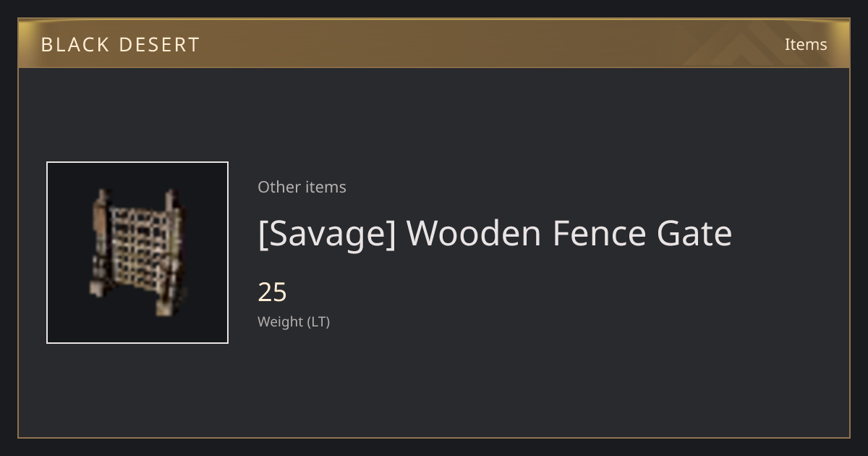Screen dimensions: 868x456
Task: Select the weight value 25
Action: (273, 292)
